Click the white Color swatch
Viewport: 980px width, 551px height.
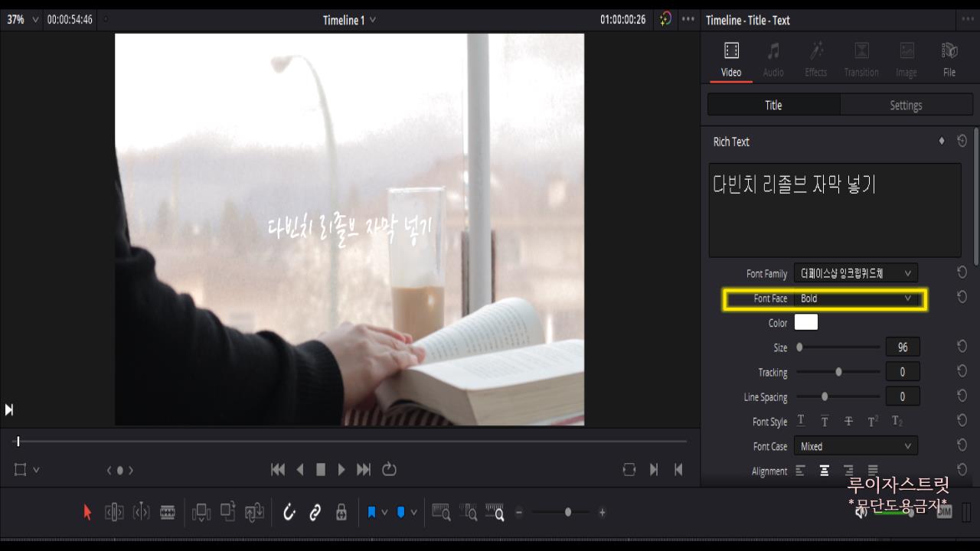click(806, 322)
